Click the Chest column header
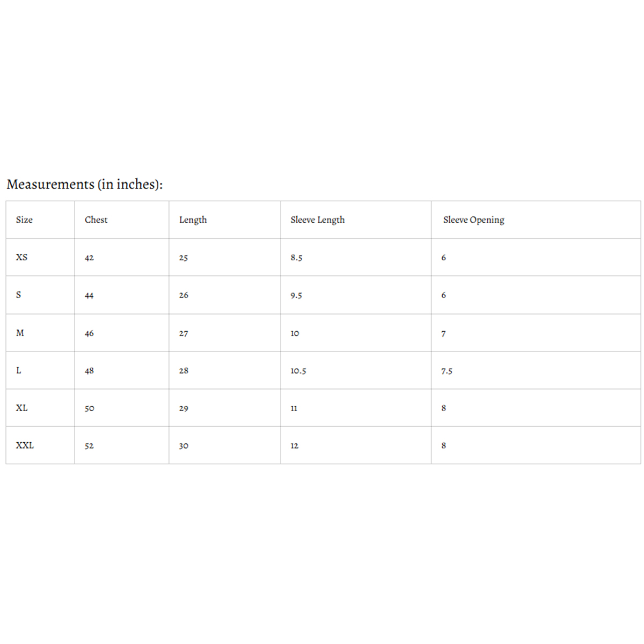Image resolution: width=644 pixels, height=644 pixels. coord(96,219)
